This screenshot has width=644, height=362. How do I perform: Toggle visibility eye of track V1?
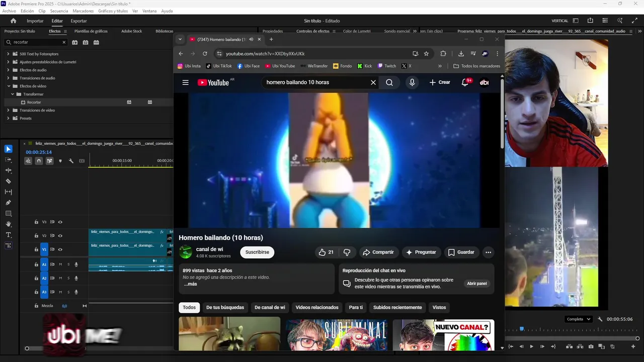click(60, 249)
